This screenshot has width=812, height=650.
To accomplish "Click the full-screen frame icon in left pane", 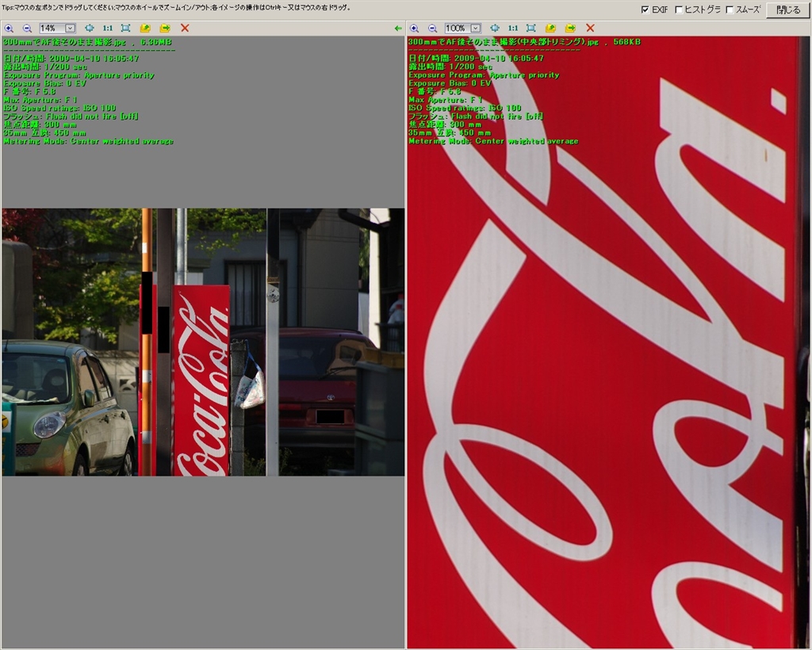I will [x=125, y=29].
